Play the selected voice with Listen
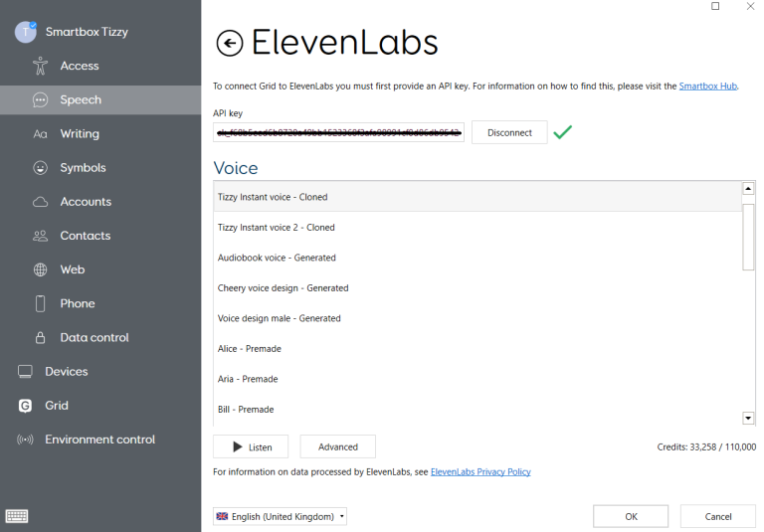Image resolution: width=764 pixels, height=532 pixels. pyautogui.click(x=251, y=446)
